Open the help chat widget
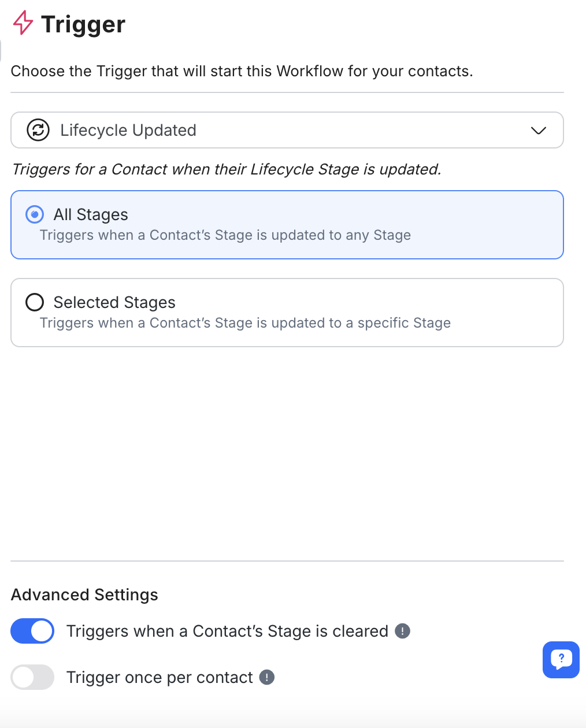This screenshot has width=586, height=728. click(x=560, y=659)
